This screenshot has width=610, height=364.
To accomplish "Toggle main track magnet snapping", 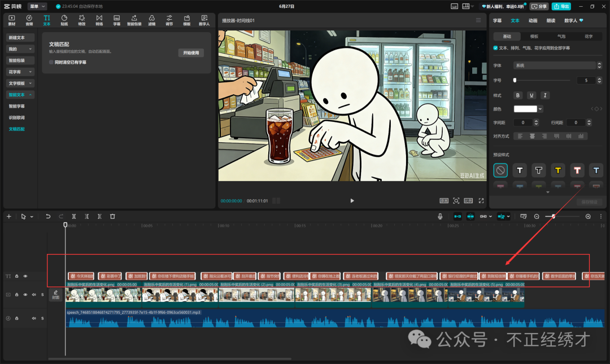I will (x=457, y=216).
